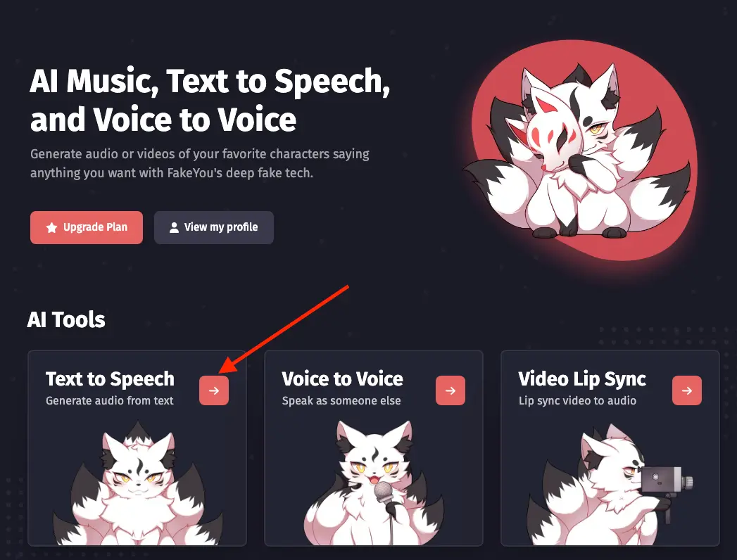Viewport: 737px width, 560px height.
Task: Click the sitting fox Text to Speech illustration
Action: tap(137, 483)
